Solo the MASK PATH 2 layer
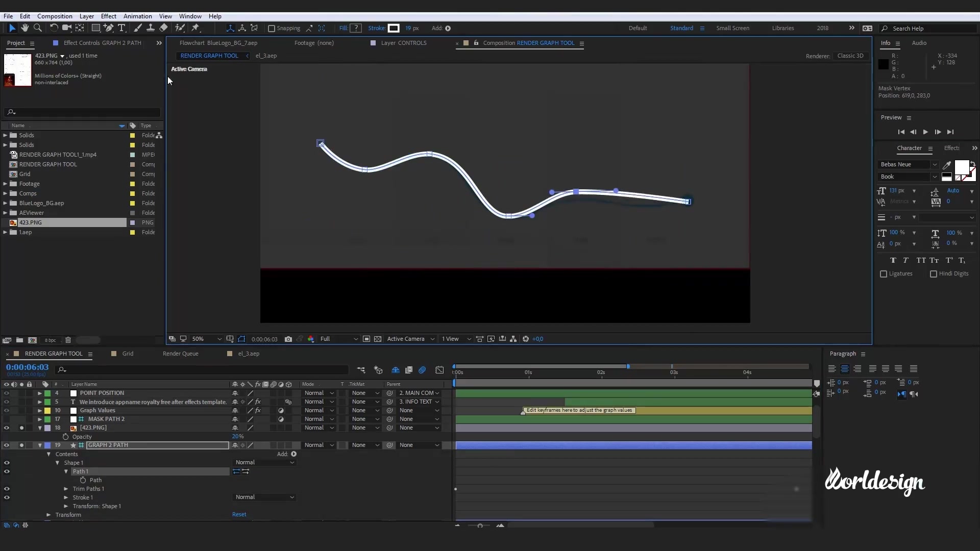The image size is (980, 551). 21,419
